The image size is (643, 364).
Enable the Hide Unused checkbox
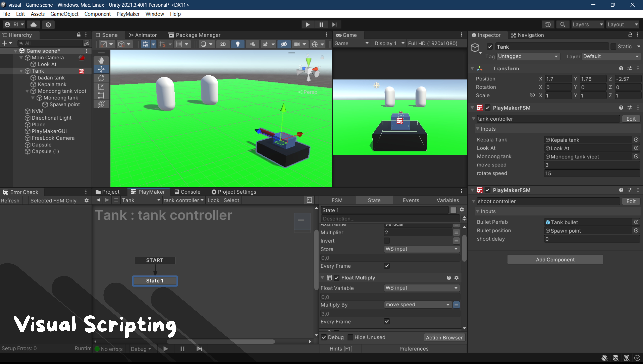[350, 337]
